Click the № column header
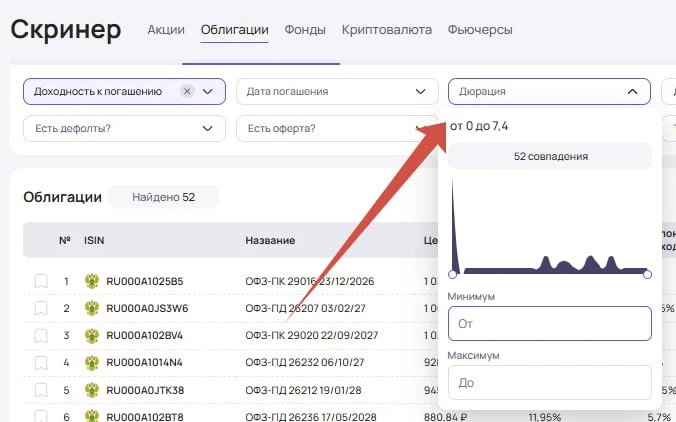Image resolution: width=676 pixels, height=422 pixels. point(65,240)
